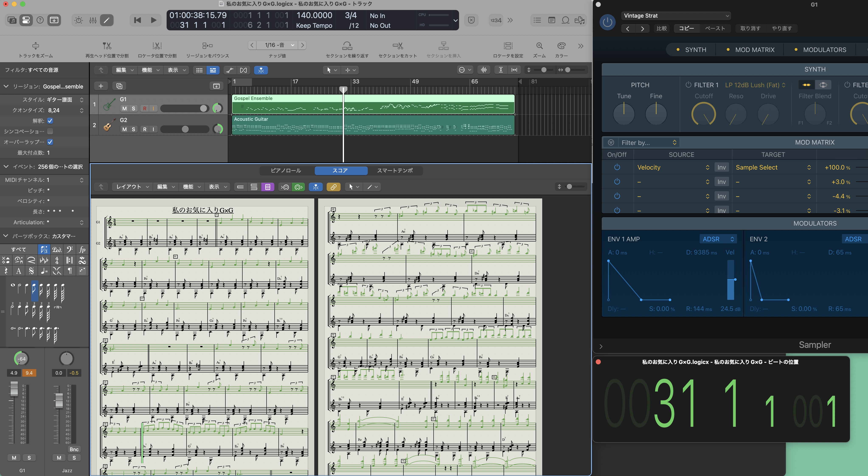Toggle Velocity mod matrix row power button
The image size is (868, 476).
click(617, 167)
